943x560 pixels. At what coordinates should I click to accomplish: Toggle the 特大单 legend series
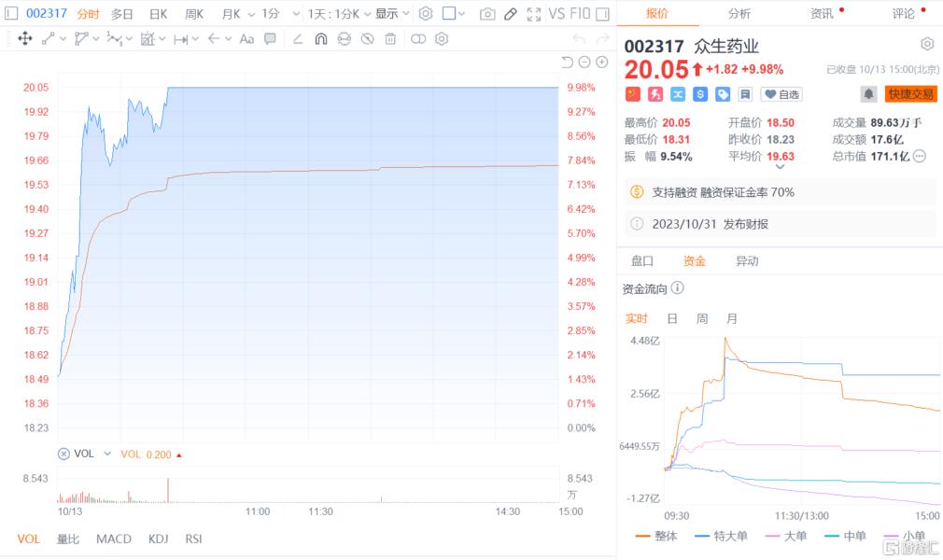[x=721, y=536]
